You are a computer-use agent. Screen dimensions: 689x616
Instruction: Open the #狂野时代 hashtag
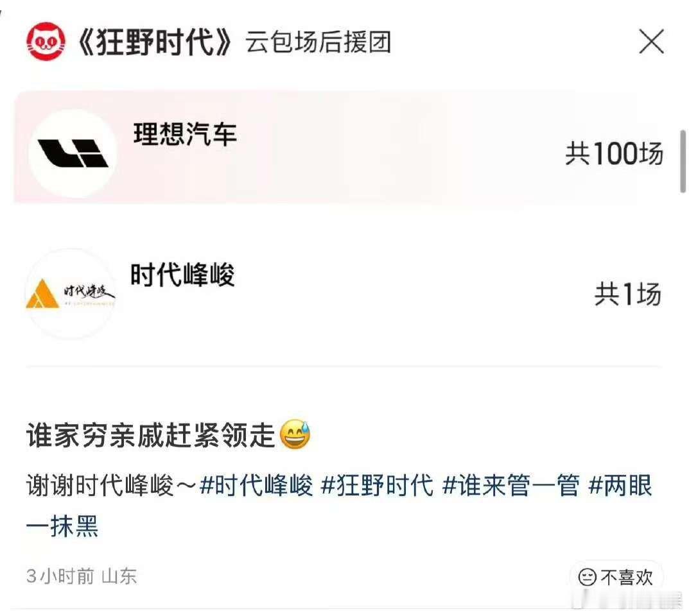[x=378, y=486]
